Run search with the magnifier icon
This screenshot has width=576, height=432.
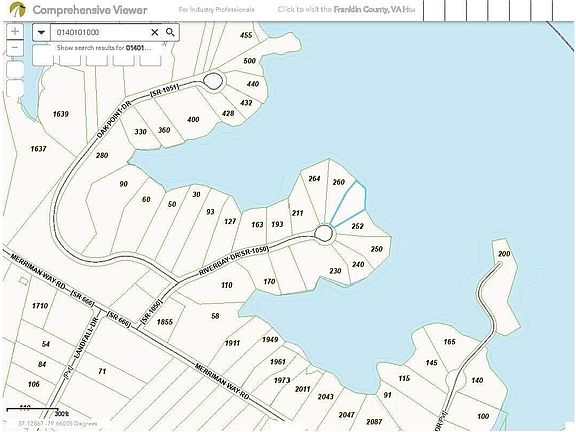170,32
